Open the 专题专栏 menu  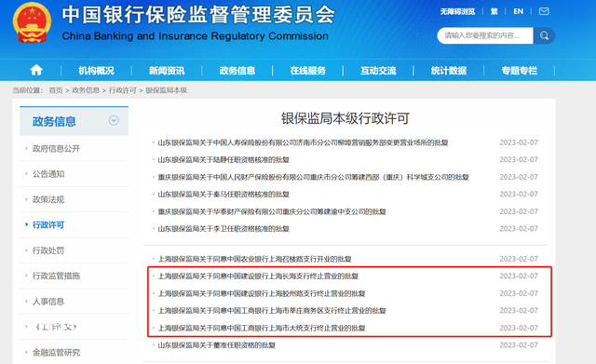click(x=520, y=71)
